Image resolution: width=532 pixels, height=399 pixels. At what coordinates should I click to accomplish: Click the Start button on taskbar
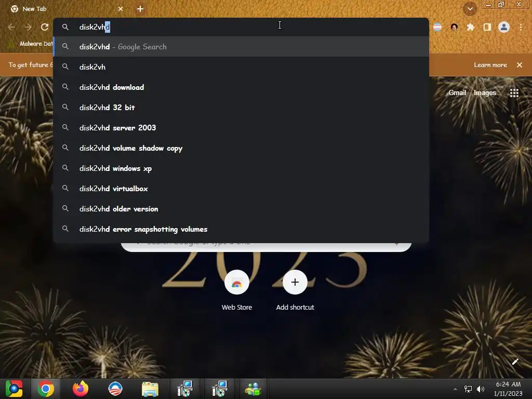click(x=14, y=389)
